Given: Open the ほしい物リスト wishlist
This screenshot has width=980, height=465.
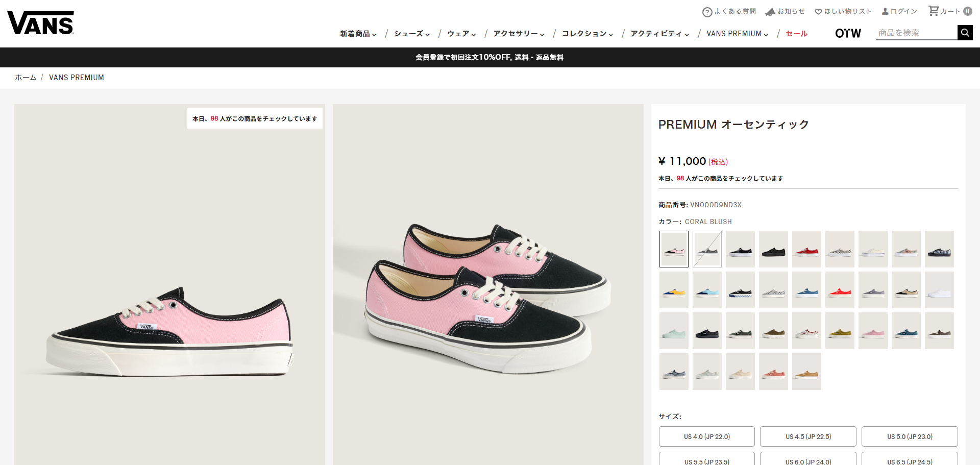Looking at the screenshot, I should (x=843, y=11).
